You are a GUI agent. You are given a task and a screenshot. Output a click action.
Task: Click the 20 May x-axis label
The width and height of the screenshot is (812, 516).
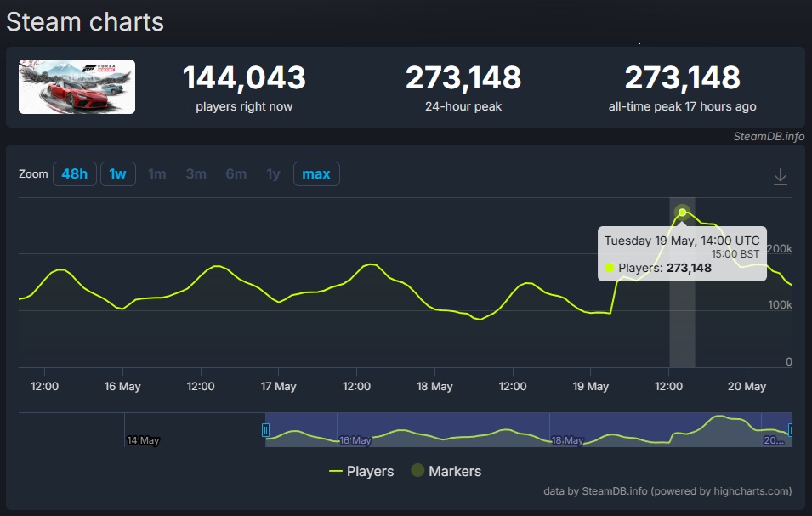click(x=747, y=387)
